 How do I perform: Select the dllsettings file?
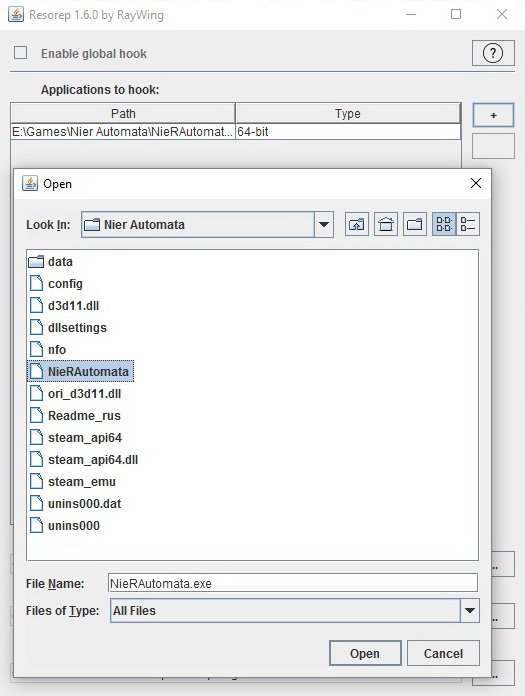click(68, 328)
